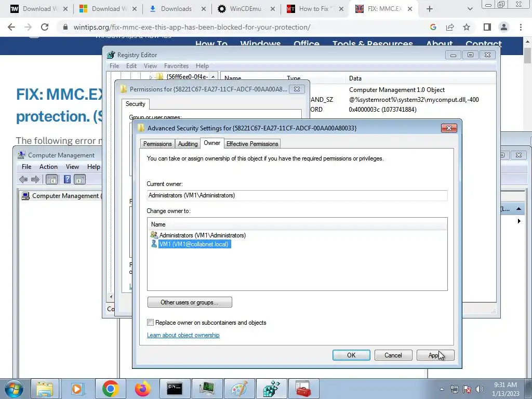Open Chrome from taskbar
Image resolution: width=532 pixels, height=399 pixels.
110,389
